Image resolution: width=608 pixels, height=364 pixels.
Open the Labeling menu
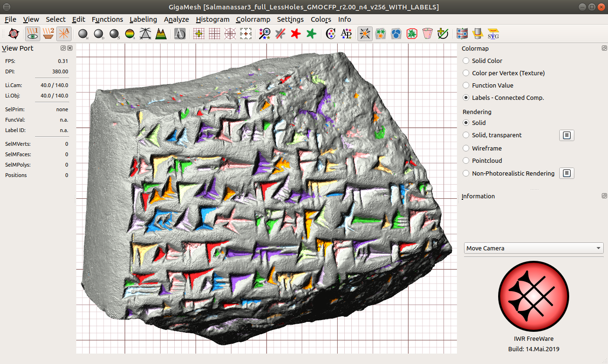[143, 19]
